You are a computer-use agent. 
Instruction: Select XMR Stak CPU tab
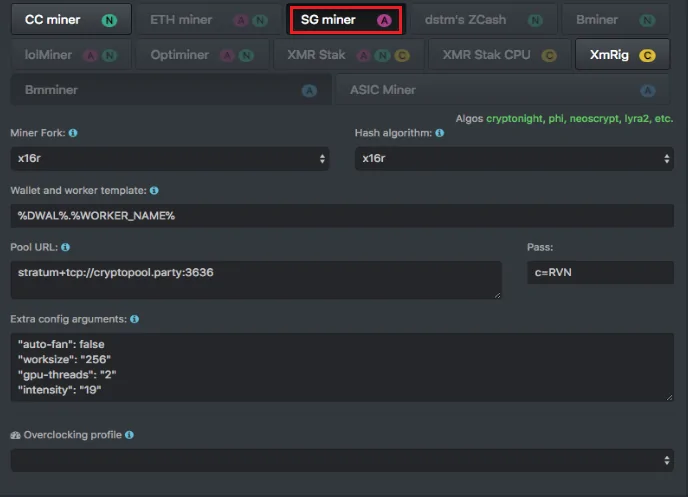[499, 55]
